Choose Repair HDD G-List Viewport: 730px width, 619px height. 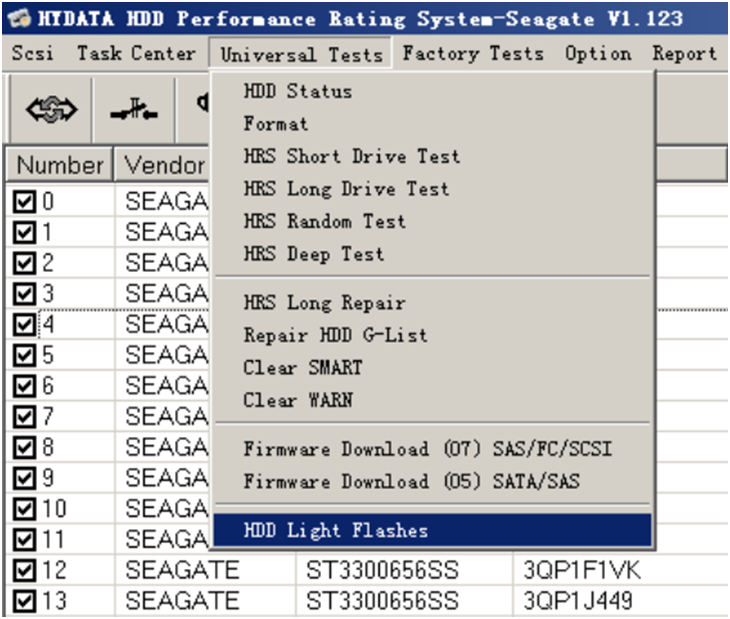click(433, 336)
